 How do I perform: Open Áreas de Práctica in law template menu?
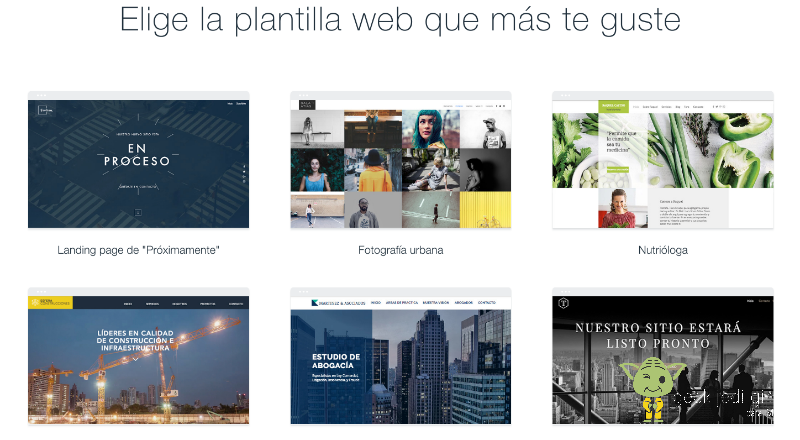pos(402,303)
